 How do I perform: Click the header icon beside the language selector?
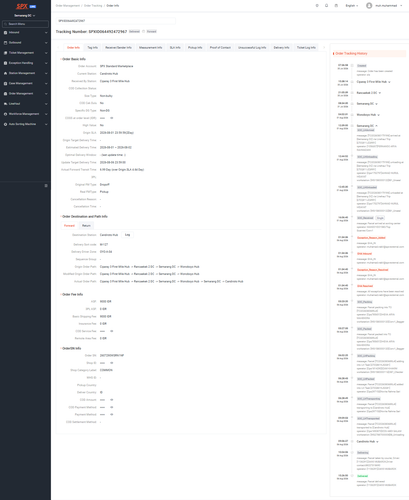click(336, 6)
